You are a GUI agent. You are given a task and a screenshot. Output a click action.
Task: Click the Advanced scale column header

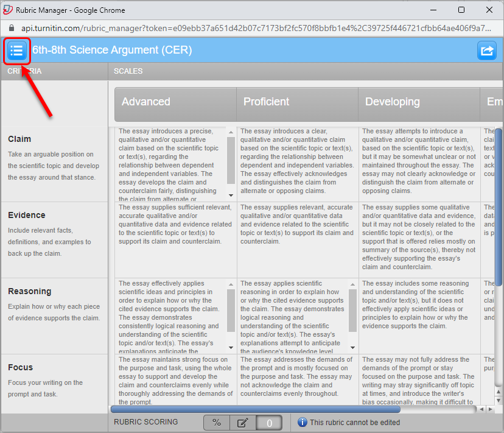pos(174,104)
